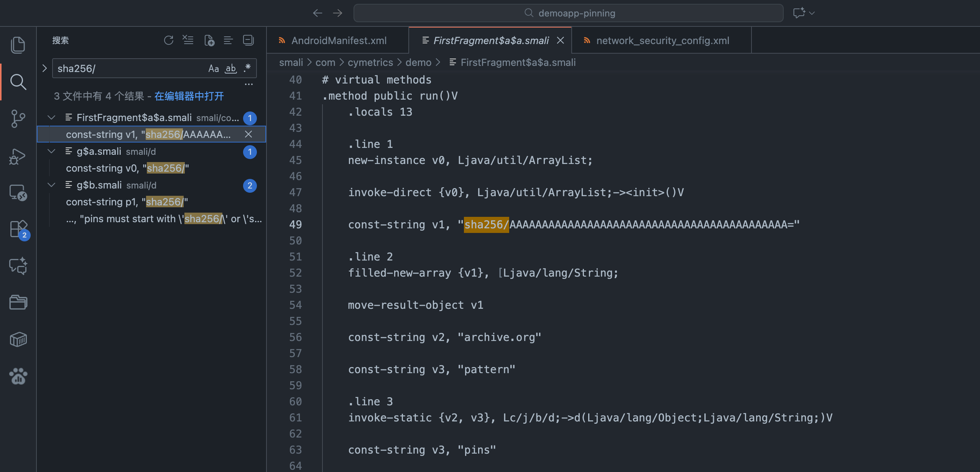The image size is (980, 472).
Task: Open the paw print icon view
Action: [18, 376]
